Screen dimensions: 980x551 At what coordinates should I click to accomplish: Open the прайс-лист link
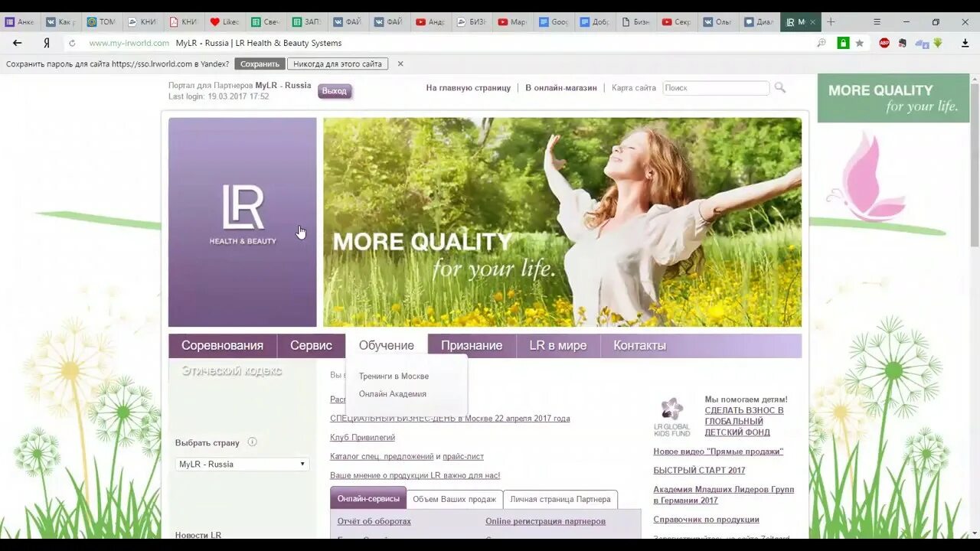[463, 457]
